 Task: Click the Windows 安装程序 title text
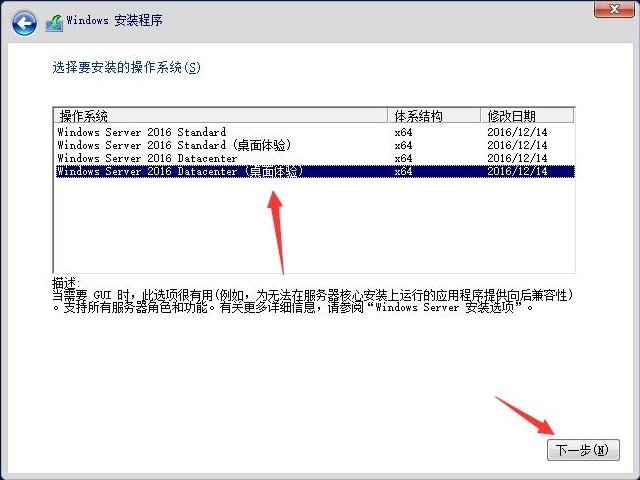tap(114, 20)
